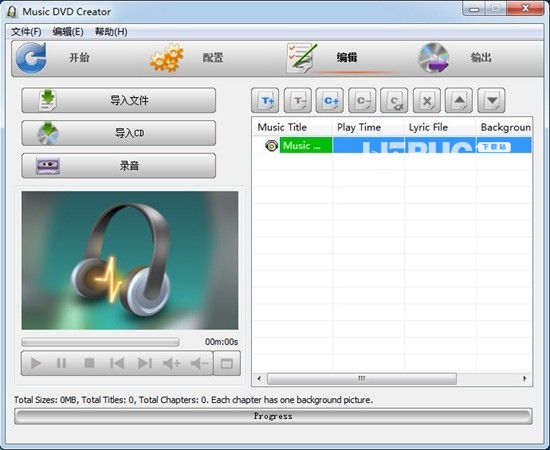Click the blue refresh arrow Start icon
Screen dimensions: 550x450
[x=31, y=58]
